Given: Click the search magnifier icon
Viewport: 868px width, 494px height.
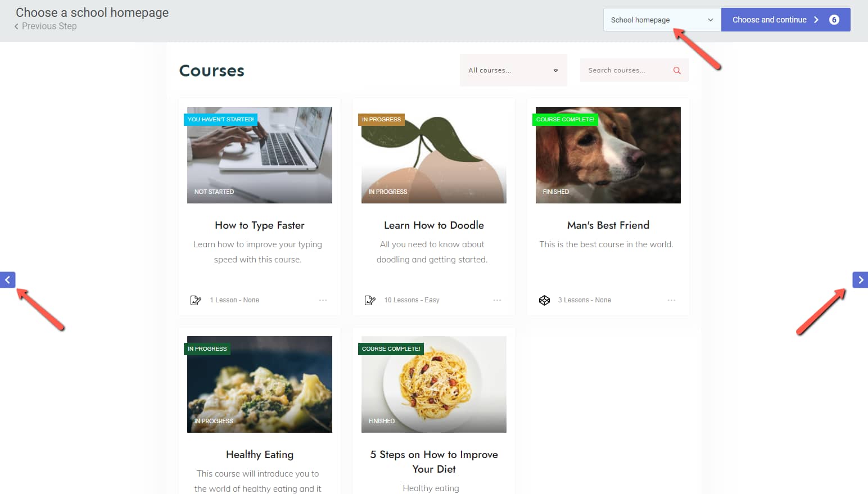Looking at the screenshot, I should click(677, 70).
